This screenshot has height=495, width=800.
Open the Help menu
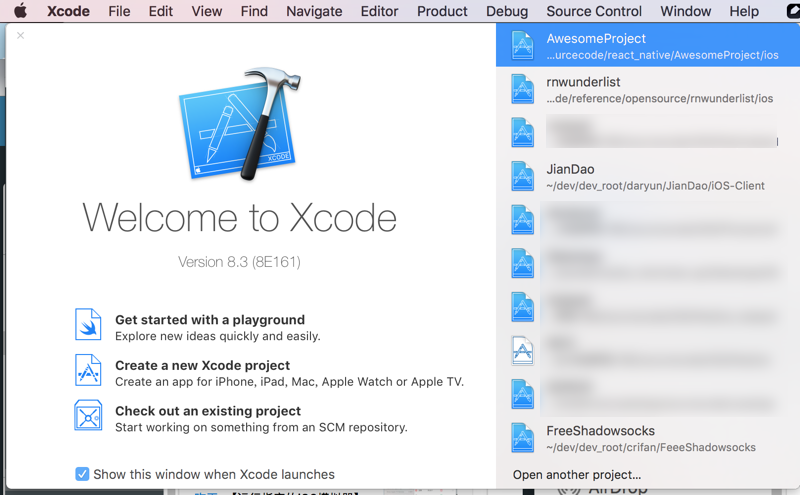[x=744, y=11]
